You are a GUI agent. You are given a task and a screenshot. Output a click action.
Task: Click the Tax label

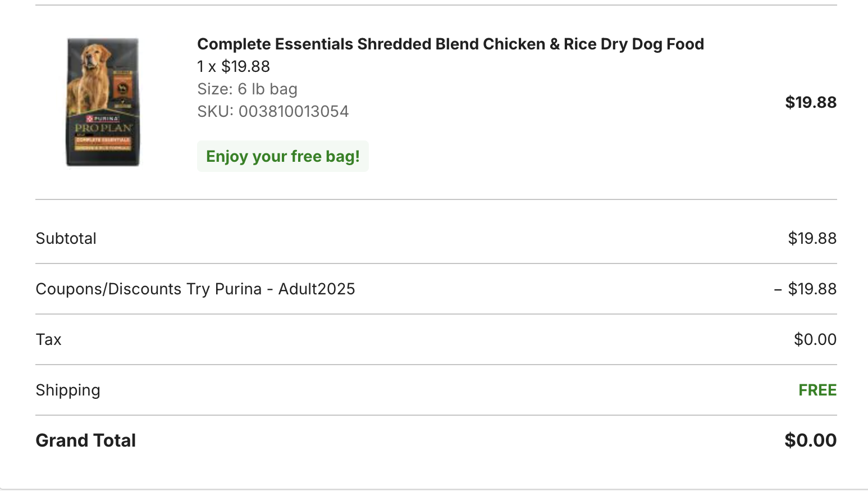pyautogui.click(x=49, y=339)
